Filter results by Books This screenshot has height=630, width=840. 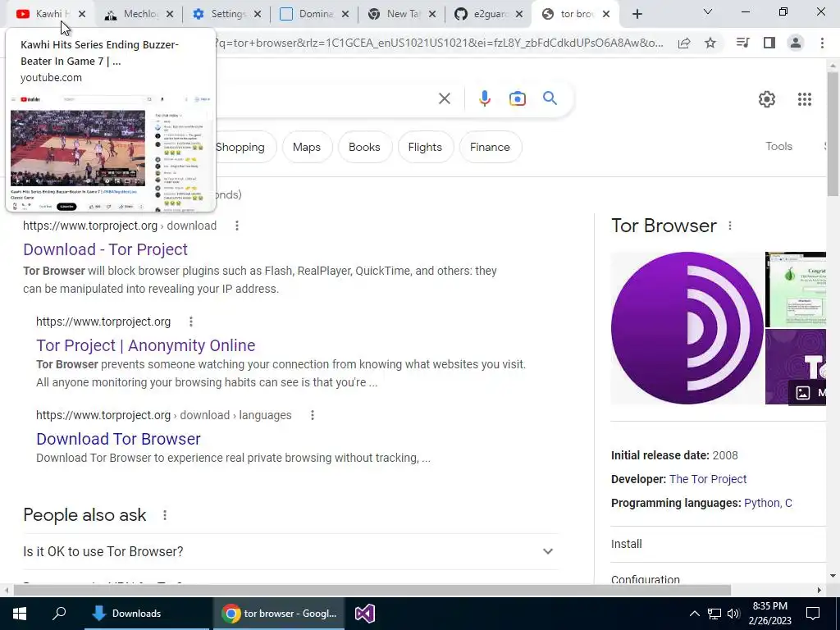tap(364, 148)
